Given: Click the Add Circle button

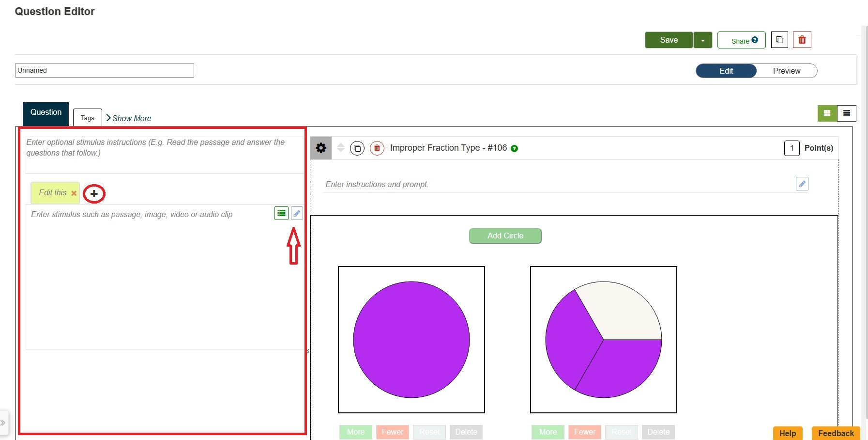Looking at the screenshot, I should pyautogui.click(x=505, y=236).
